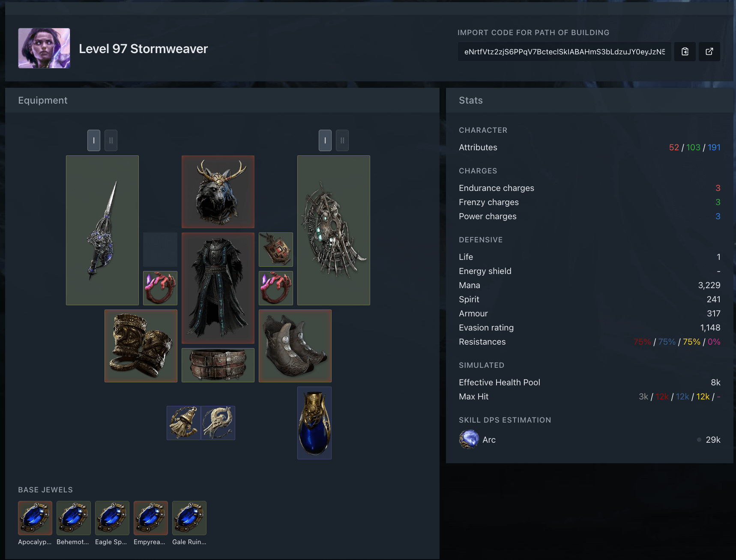Screen dimensions: 736x560
Task: Copy the Path of Building import code
Action: [685, 51]
